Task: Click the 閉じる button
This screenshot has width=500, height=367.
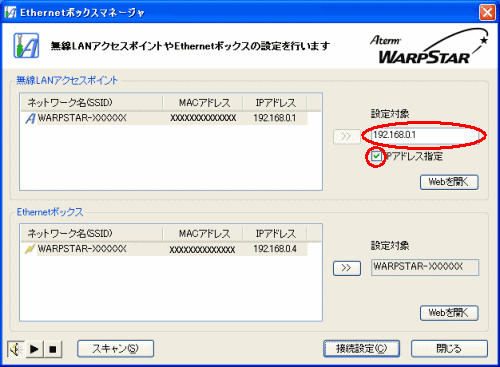Action: [x=449, y=349]
